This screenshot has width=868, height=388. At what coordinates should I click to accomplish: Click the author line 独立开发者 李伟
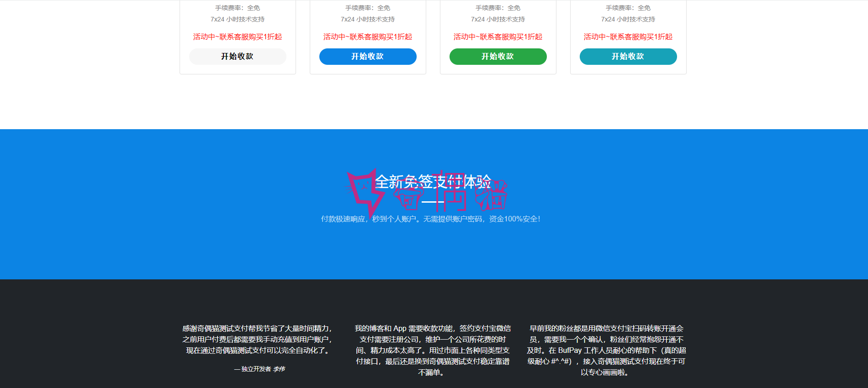pos(259,369)
